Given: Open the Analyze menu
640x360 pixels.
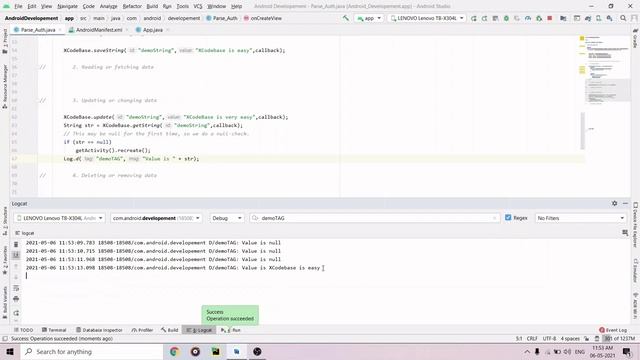Looking at the screenshot, I should click(108, 7).
